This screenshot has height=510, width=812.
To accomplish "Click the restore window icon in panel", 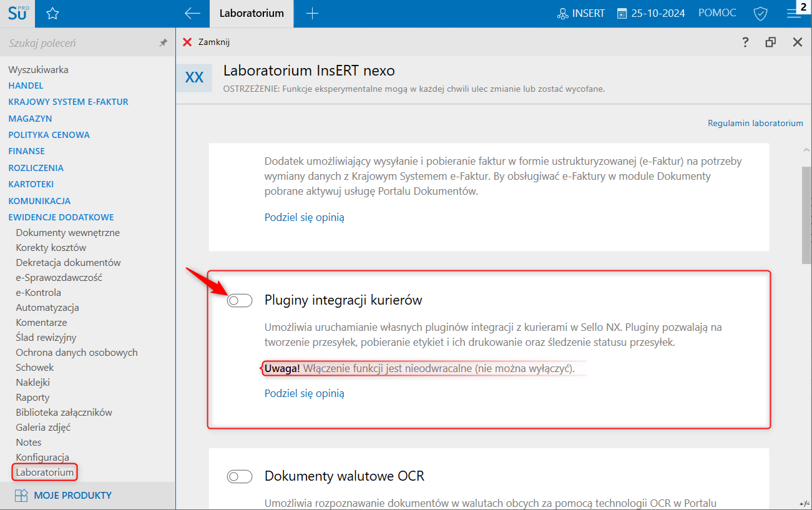I will coord(771,42).
